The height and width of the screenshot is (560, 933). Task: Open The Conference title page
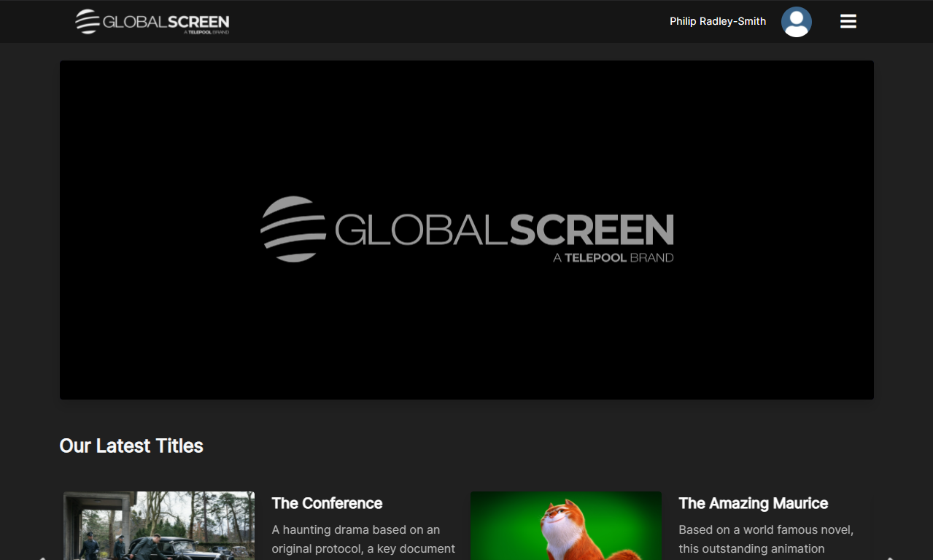point(327,503)
